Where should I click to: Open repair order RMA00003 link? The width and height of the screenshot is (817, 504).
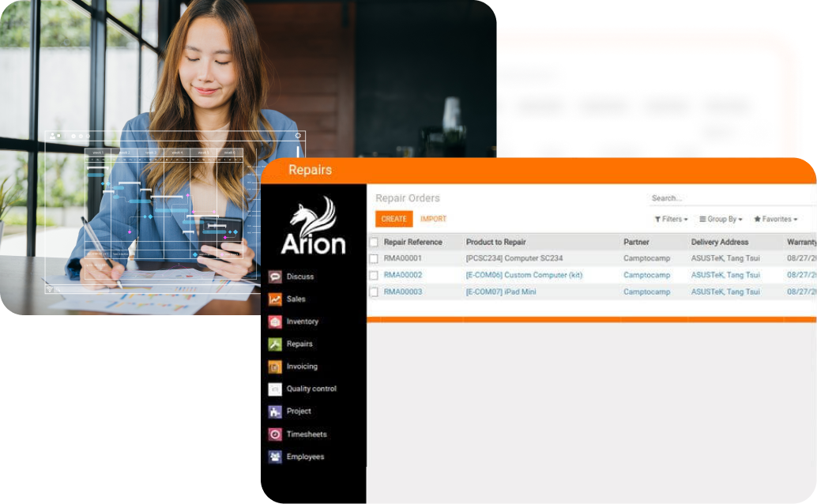tap(403, 291)
